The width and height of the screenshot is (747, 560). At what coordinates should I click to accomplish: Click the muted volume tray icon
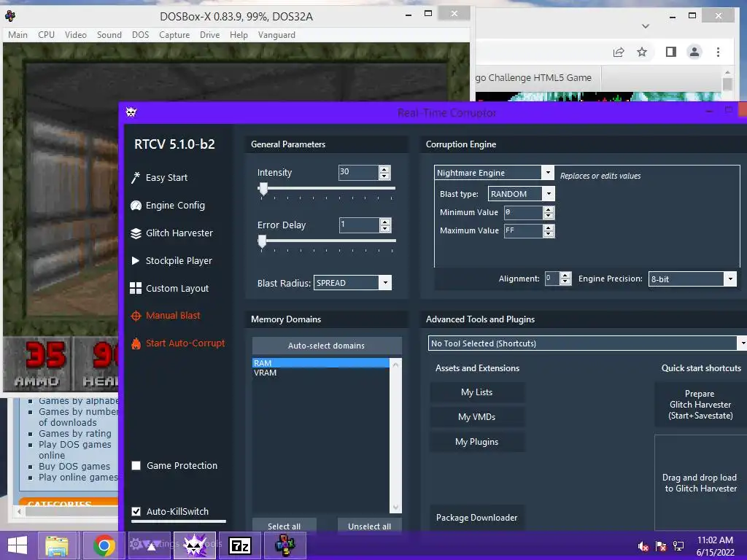click(643, 546)
